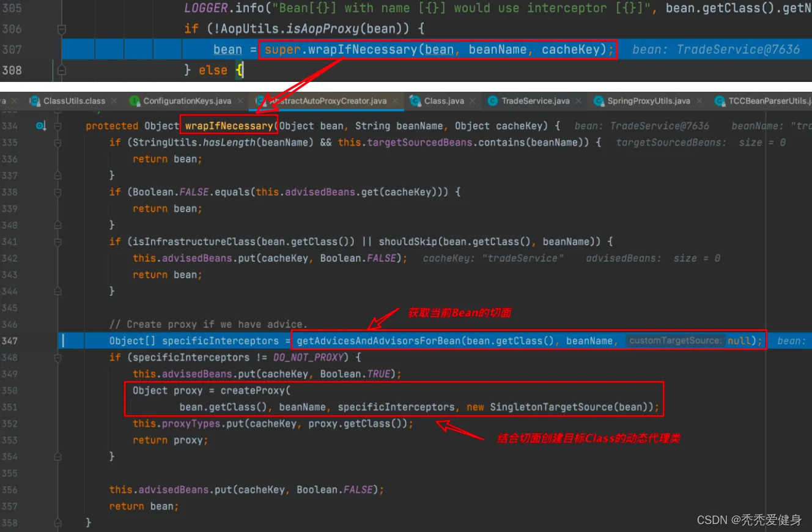Close the ConfigurationKeys.java tab
Image resolution: width=812 pixels, height=532 pixels.
click(x=242, y=101)
